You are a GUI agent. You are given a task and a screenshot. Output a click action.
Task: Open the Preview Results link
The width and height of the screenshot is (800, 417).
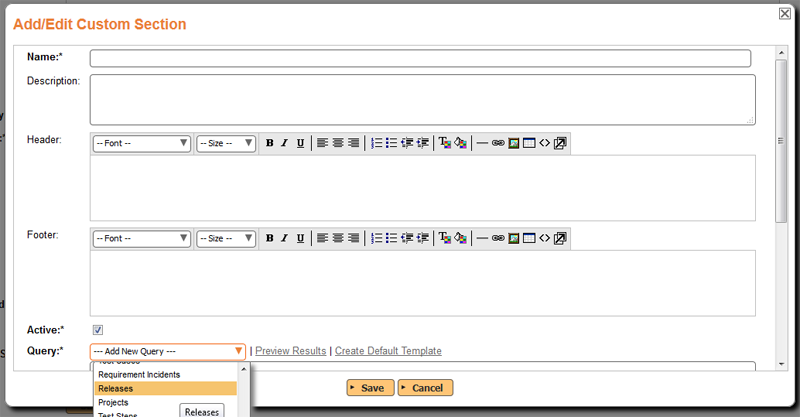(290, 351)
